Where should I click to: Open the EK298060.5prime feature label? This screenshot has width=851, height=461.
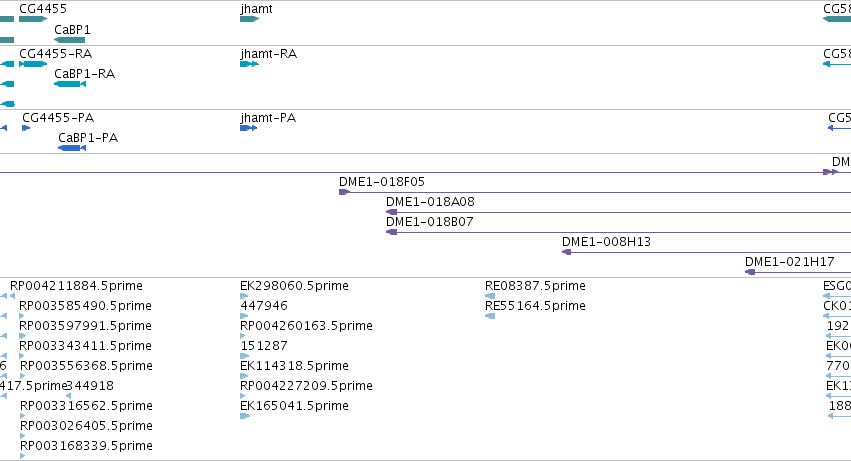coord(294,286)
